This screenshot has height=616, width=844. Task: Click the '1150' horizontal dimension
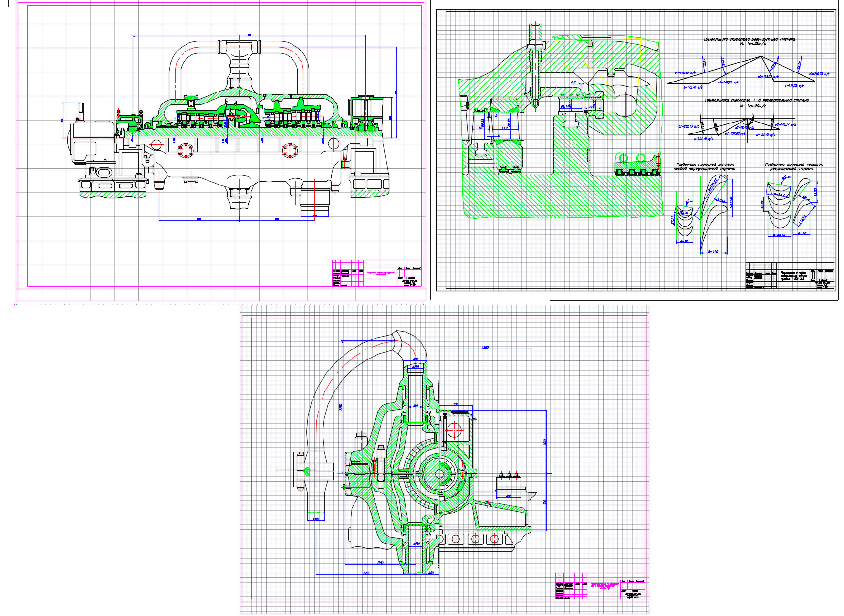click(x=380, y=563)
